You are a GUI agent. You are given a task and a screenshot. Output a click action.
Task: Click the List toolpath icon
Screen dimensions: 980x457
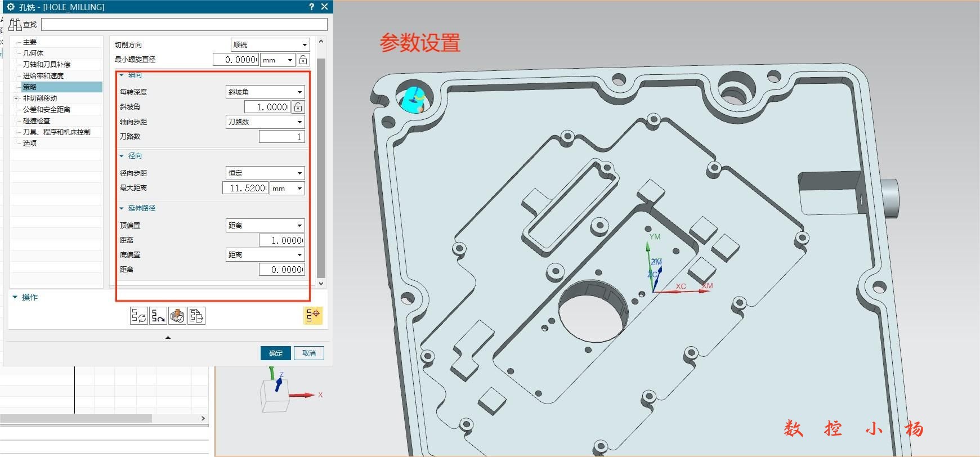point(196,316)
